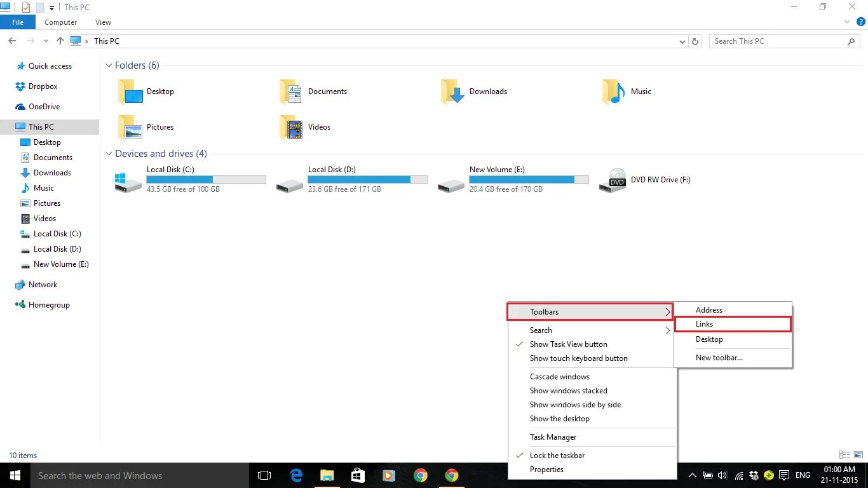Open the Downloads folder icon
868x488 pixels.
452,91
